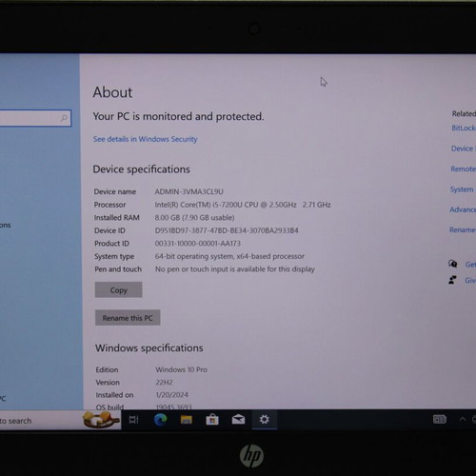Screen dimensions: 476x476
Task: Open the BitLocker related settings link
Action: [x=464, y=128]
